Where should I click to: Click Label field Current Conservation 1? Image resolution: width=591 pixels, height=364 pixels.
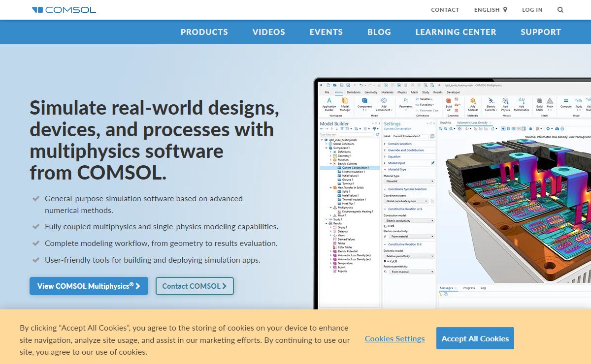[411, 136]
